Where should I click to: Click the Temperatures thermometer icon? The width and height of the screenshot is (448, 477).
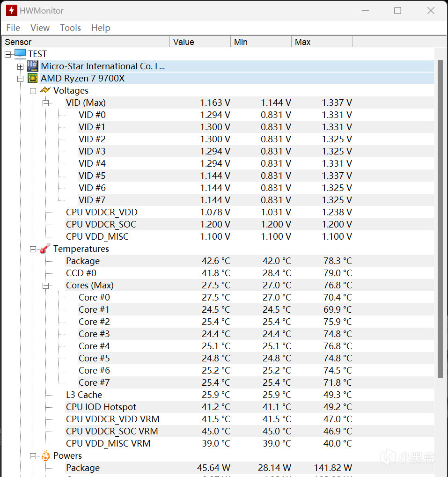click(x=45, y=249)
